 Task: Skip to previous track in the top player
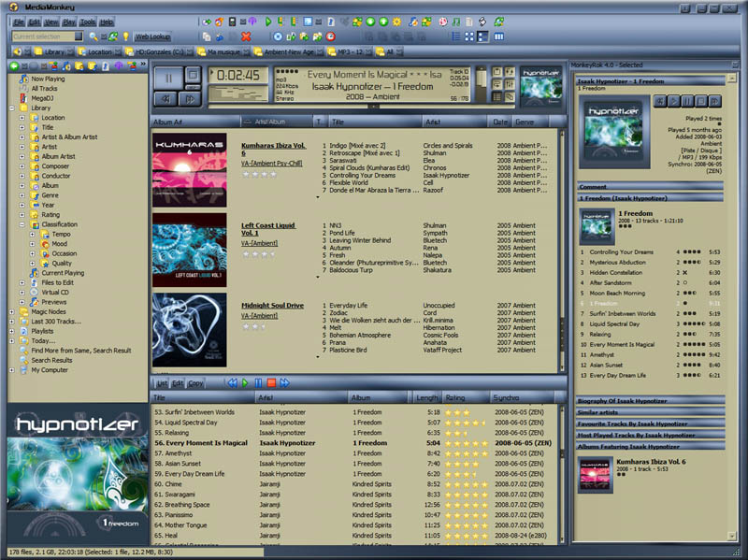[x=166, y=99]
